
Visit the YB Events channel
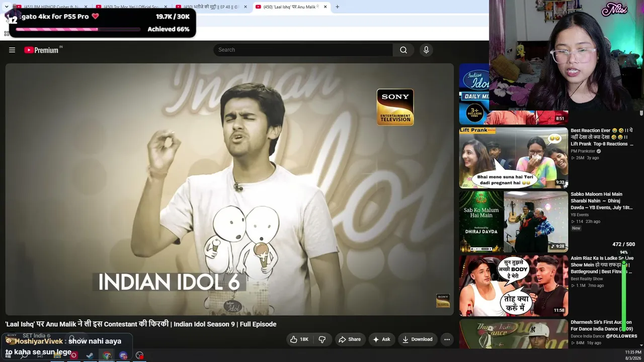coord(580,215)
